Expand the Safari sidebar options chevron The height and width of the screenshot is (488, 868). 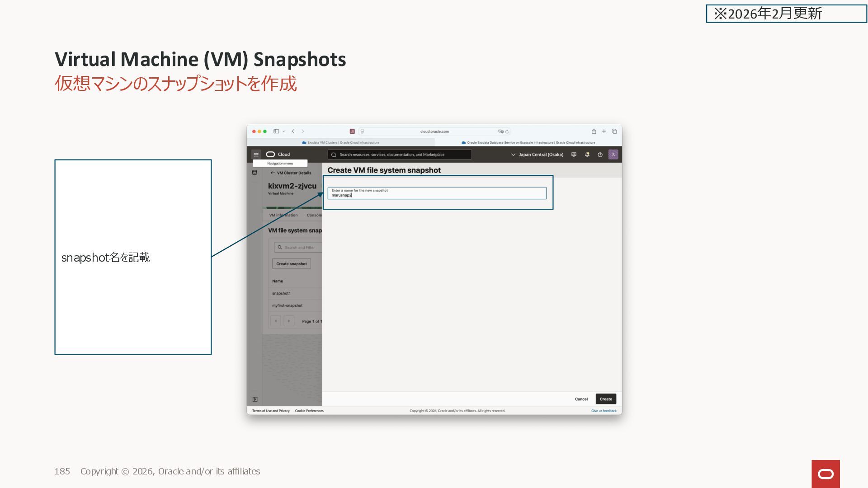(x=283, y=131)
